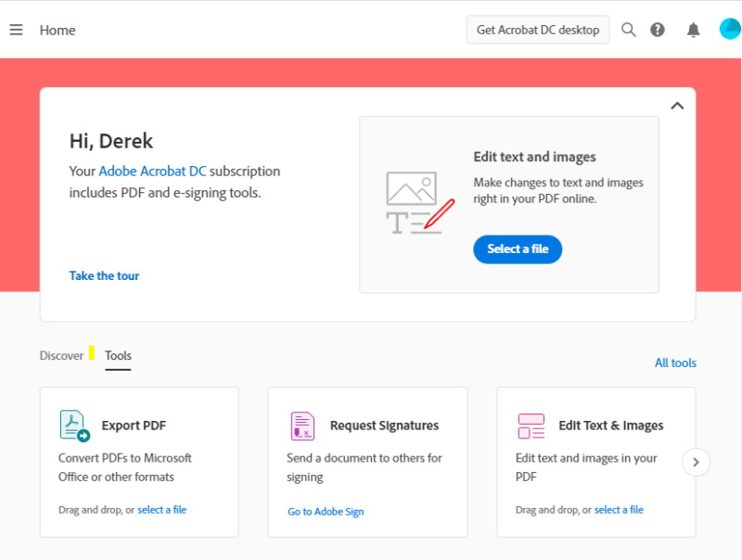Select the Tools tab
The image size is (742, 560).
119,356
